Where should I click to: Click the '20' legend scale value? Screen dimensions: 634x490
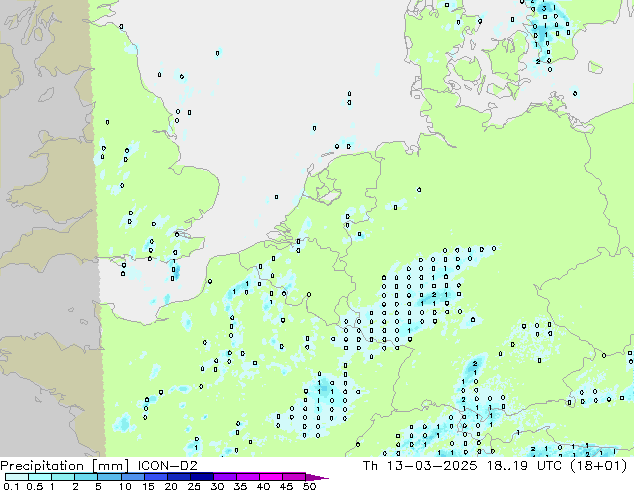171,486
